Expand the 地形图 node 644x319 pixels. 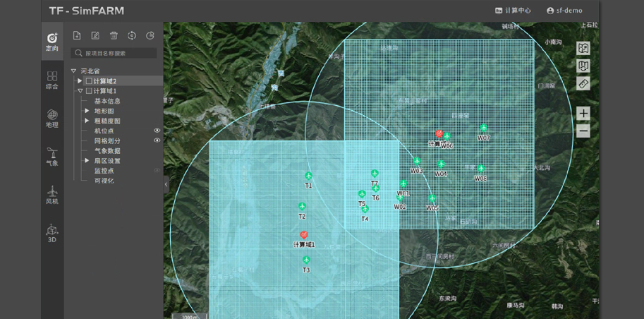87,111
